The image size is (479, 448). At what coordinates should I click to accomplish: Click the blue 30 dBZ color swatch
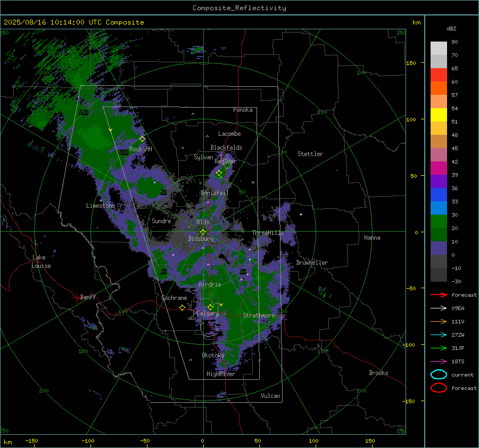pyautogui.click(x=439, y=208)
